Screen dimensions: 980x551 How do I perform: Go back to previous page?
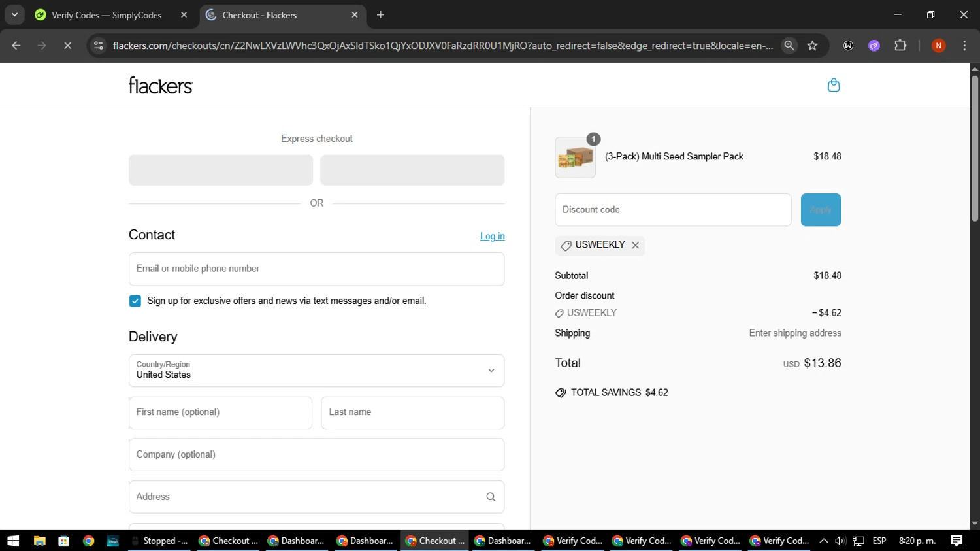pos(16,46)
